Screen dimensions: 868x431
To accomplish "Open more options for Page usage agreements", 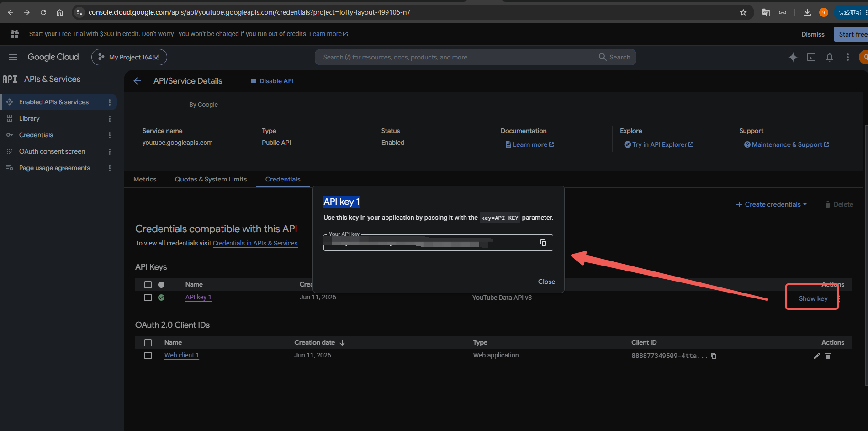I will point(110,168).
